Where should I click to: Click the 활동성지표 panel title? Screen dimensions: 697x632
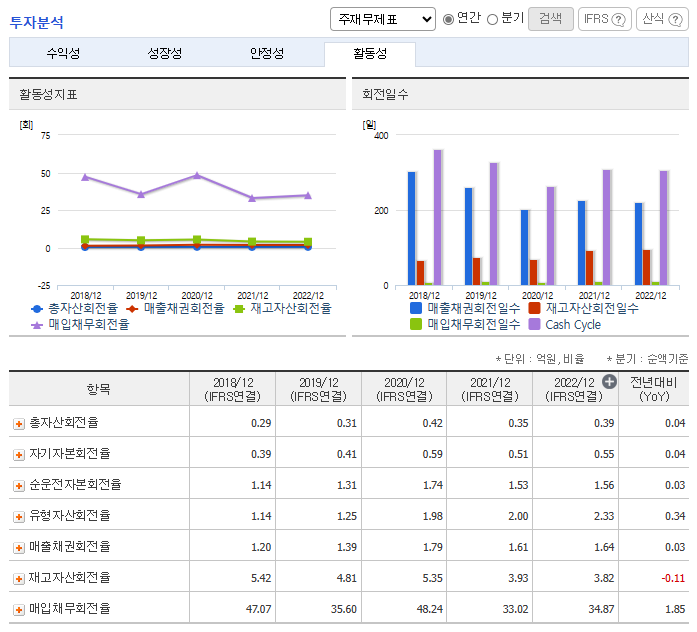(x=48, y=95)
